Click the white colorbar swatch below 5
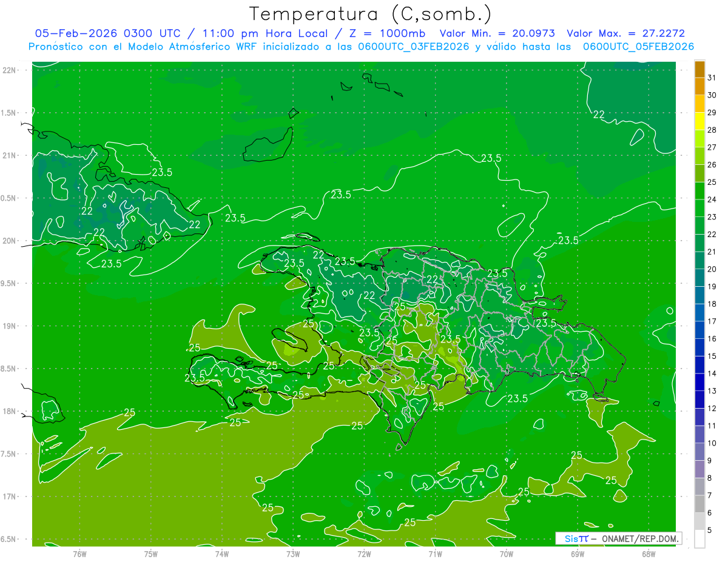Viewport: 728px width, 562px height. pos(699,539)
